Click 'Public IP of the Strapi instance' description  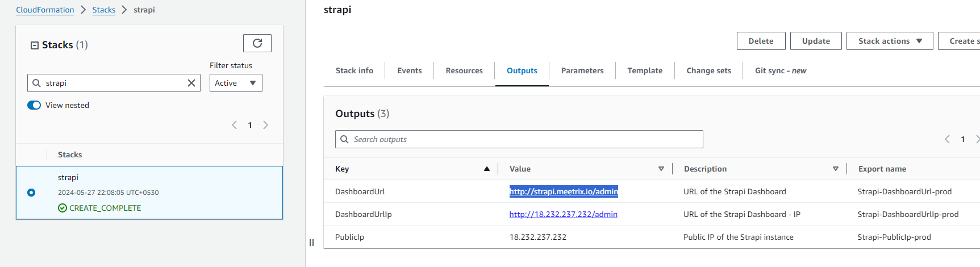739,237
